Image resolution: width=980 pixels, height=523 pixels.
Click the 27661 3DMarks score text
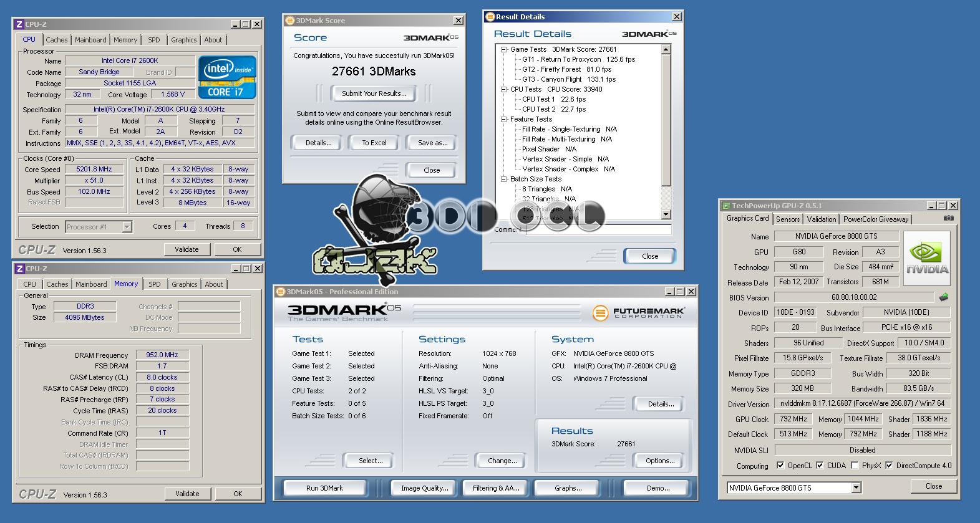[x=374, y=71]
